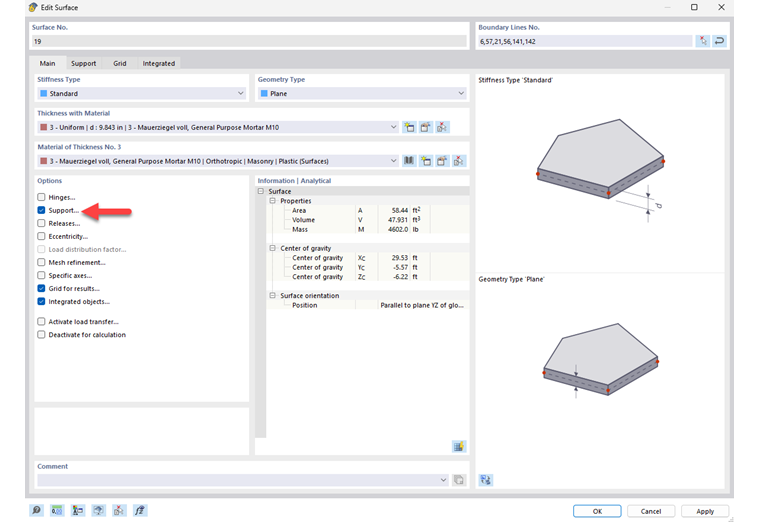
Task: Uncheck the Support option
Action: (x=41, y=210)
